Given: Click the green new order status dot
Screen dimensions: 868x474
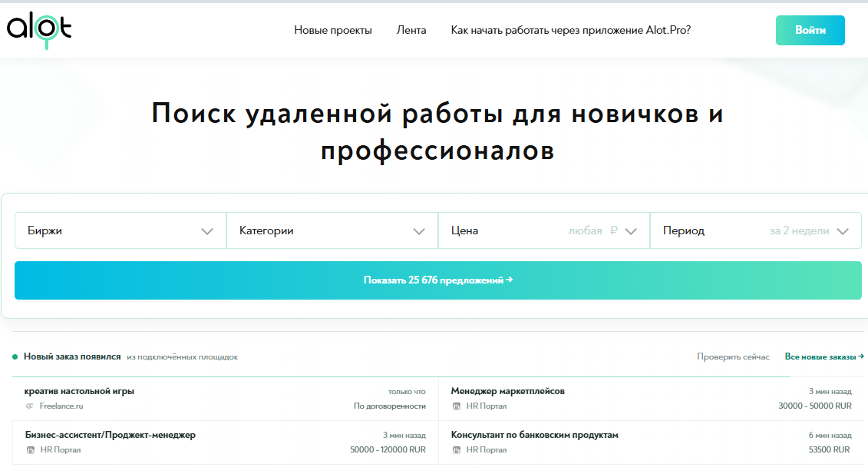Looking at the screenshot, I should 15,357.
